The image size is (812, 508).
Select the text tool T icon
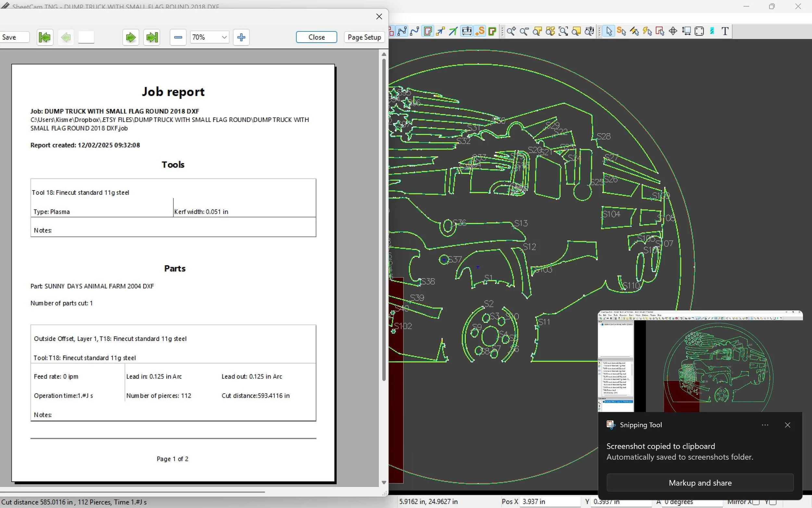click(725, 31)
